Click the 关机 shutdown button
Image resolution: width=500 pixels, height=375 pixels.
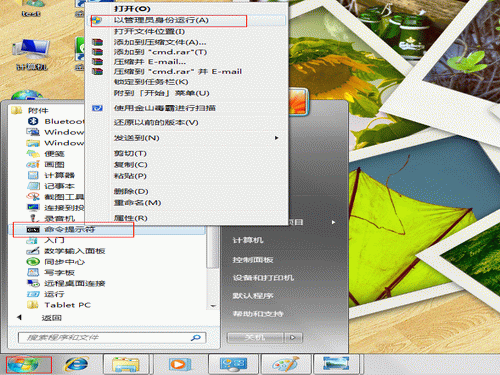tap(255, 338)
